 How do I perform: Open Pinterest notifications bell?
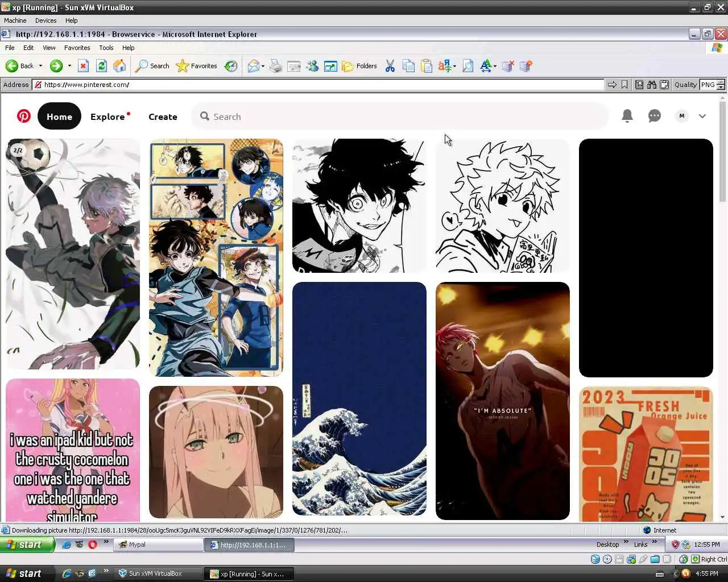point(627,116)
